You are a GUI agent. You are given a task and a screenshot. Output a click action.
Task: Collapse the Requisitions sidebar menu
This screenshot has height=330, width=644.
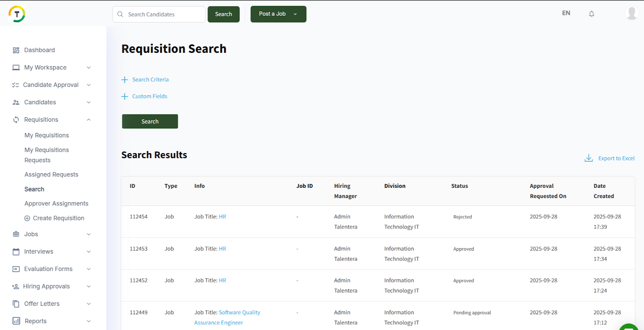pyautogui.click(x=89, y=120)
